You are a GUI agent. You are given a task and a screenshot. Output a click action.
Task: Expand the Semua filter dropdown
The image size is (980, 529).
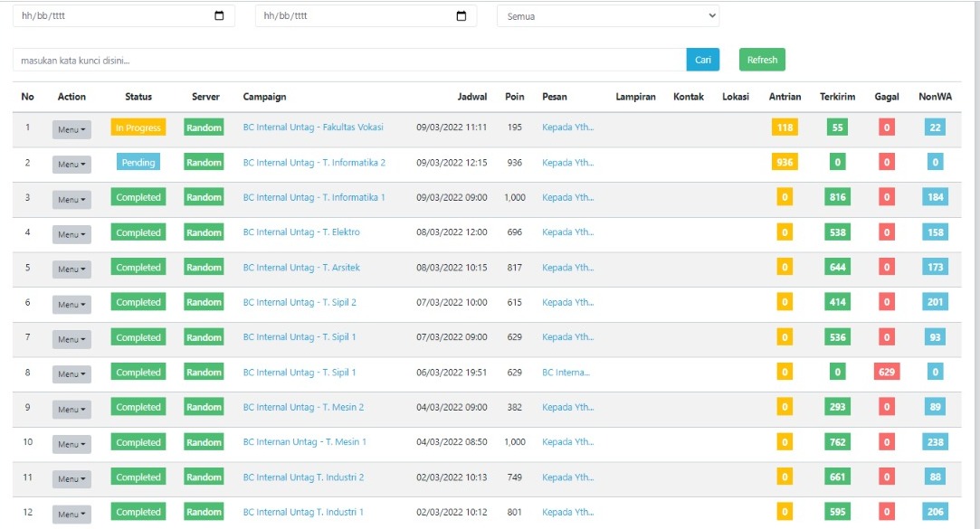pyautogui.click(x=608, y=16)
